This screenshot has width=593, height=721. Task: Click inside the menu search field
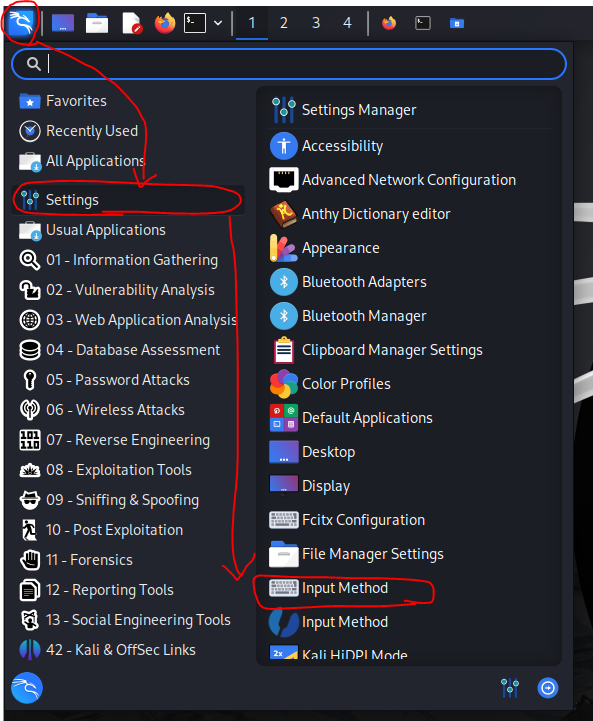point(289,64)
